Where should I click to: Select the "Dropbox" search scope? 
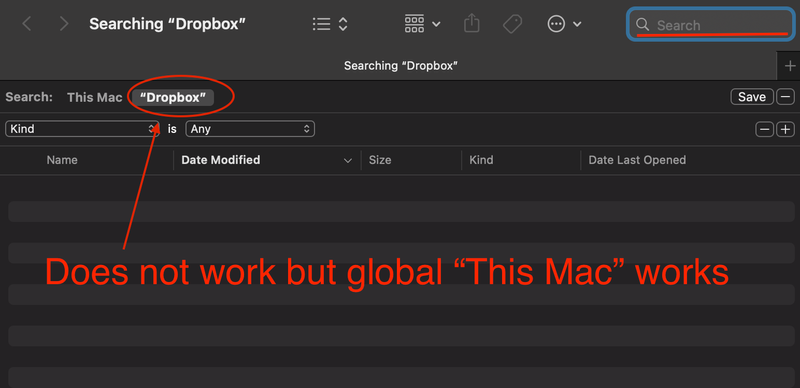(173, 98)
